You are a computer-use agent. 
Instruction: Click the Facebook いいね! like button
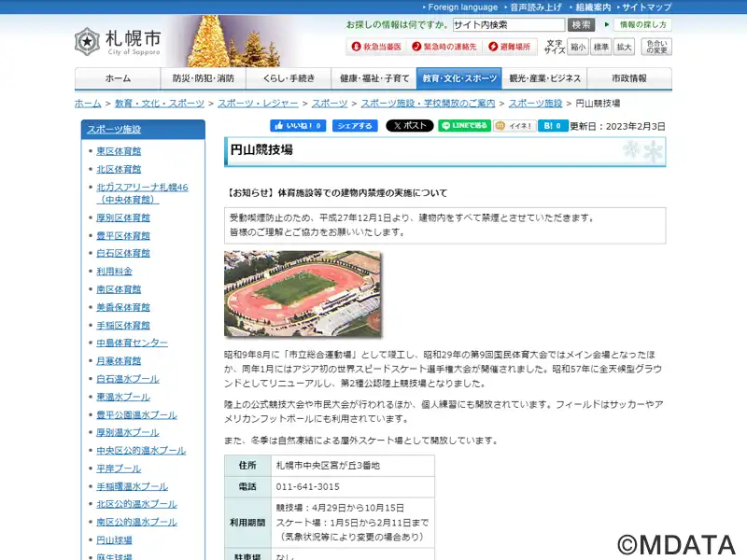click(297, 125)
